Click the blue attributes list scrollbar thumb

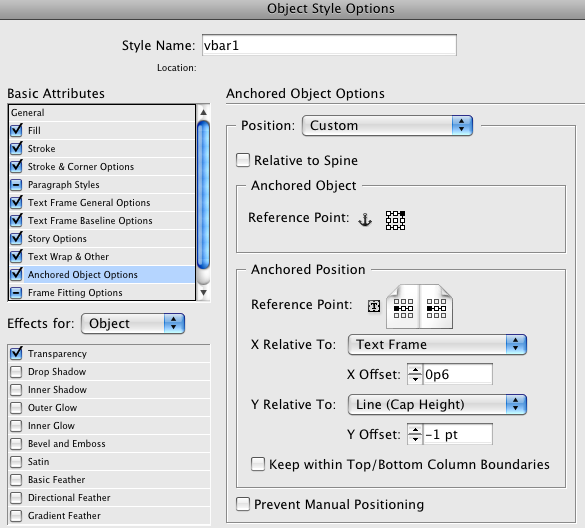(203, 195)
